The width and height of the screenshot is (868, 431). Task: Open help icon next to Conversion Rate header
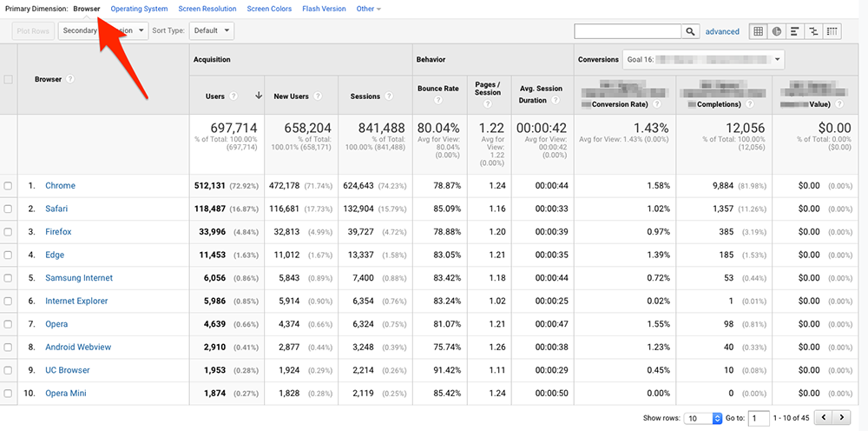pyautogui.click(x=657, y=104)
